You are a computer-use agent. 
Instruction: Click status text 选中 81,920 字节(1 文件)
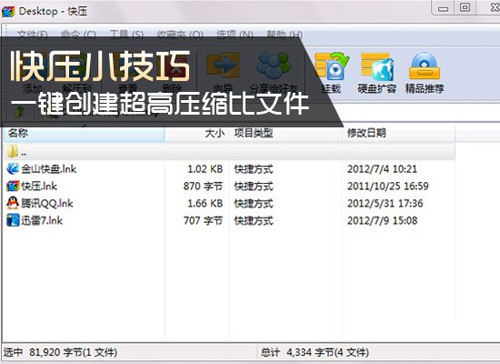(x=60, y=352)
